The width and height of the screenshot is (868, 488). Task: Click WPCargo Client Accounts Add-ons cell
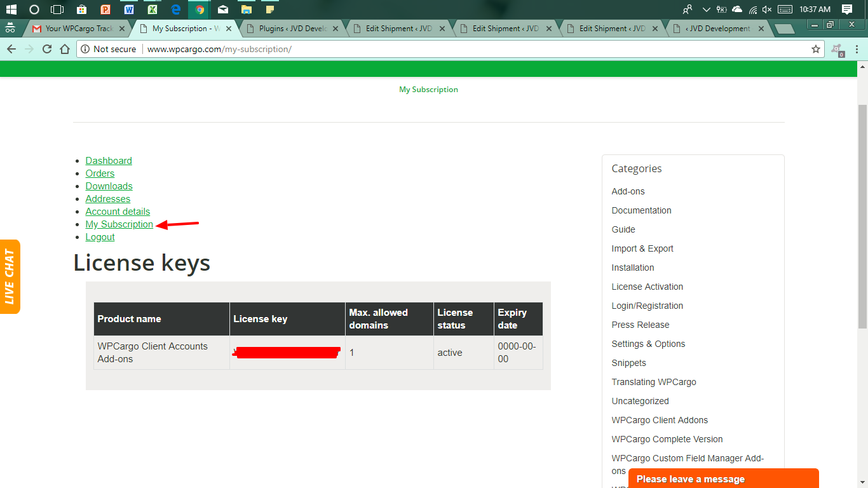point(161,353)
